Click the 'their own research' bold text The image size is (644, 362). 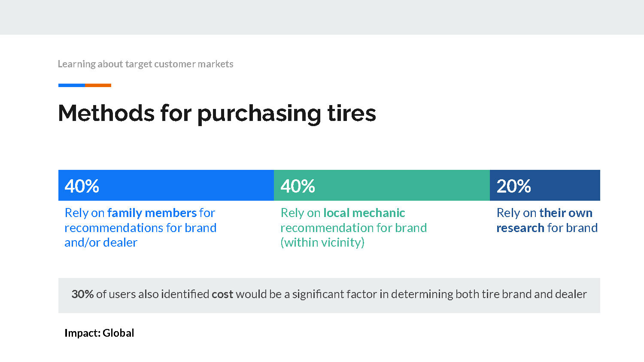[x=544, y=220]
